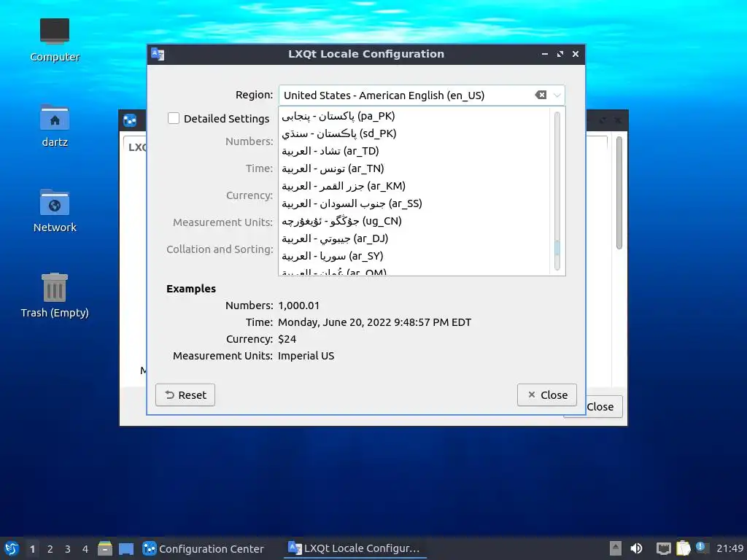The image size is (747, 560).
Task: Open the Computer desktop icon
Action: pyautogui.click(x=55, y=41)
